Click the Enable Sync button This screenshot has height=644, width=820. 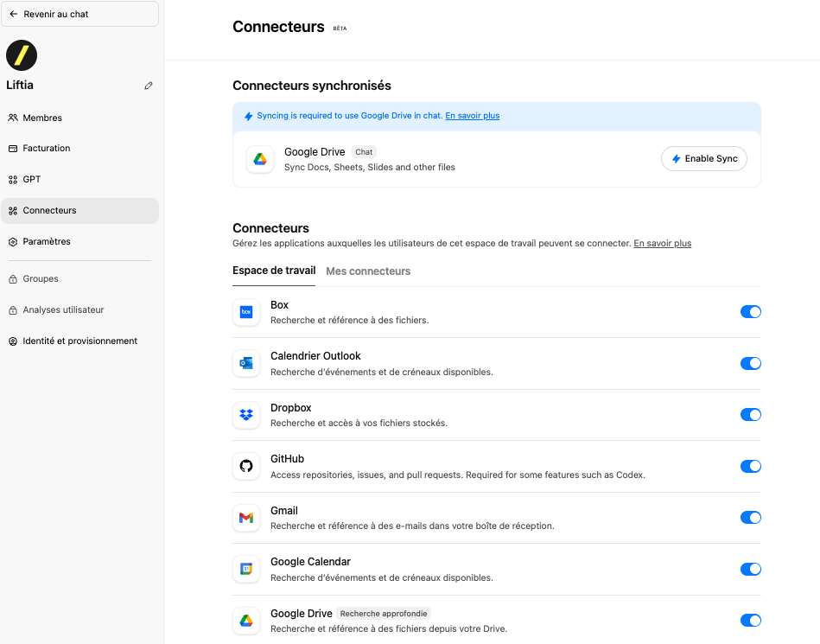coord(704,158)
